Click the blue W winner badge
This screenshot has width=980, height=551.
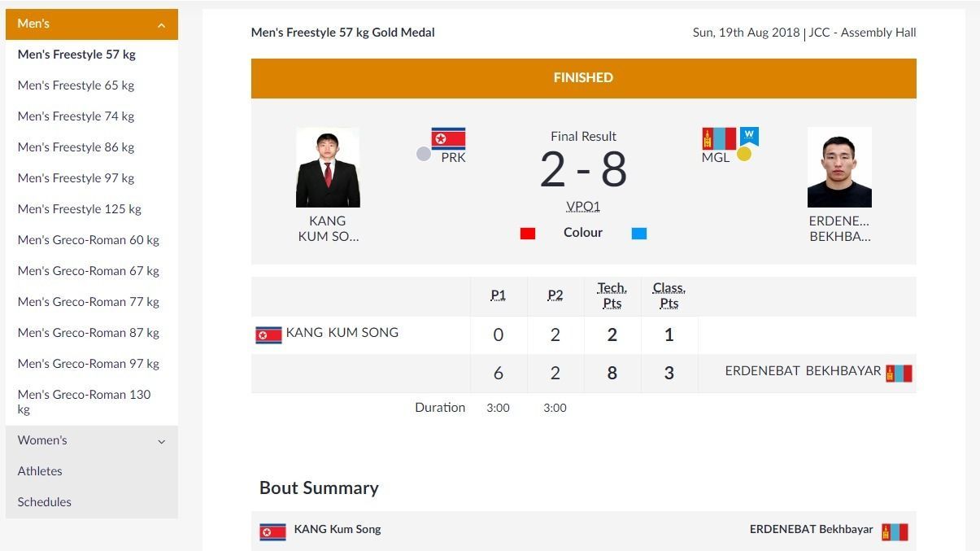click(749, 135)
